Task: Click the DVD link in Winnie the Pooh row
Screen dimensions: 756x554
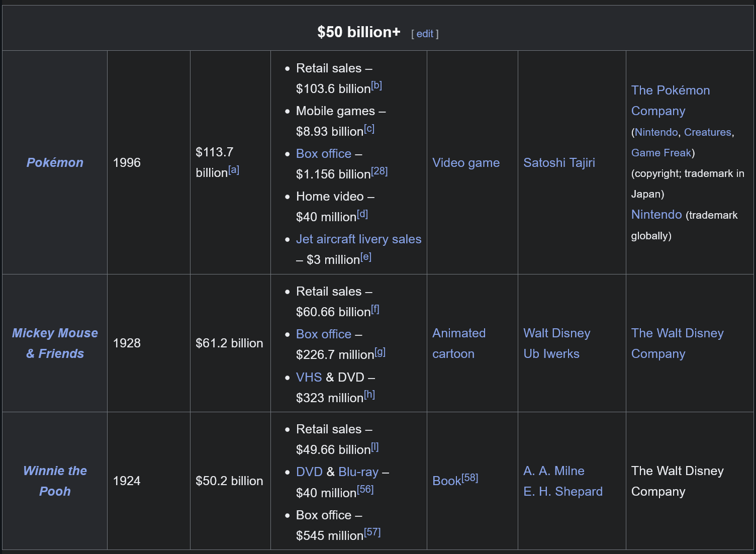Action: tap(309, 472)
